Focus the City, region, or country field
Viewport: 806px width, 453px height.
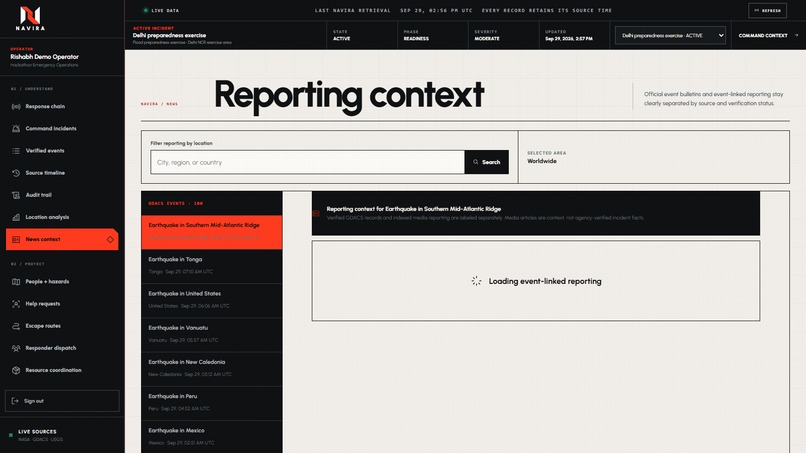[307, 162]
